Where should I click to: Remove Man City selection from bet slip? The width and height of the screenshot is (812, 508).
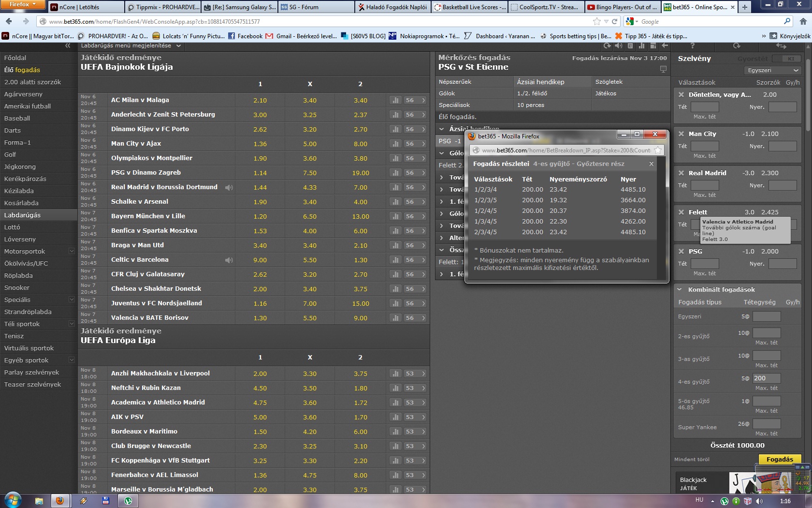681,134
